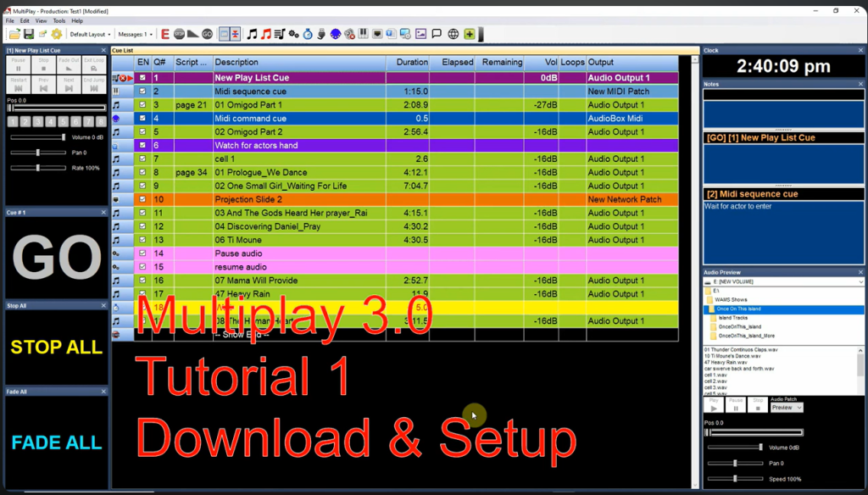Add wait cue with stopwatch icon
Screen dimensions: 868x495
pyautogui.click(x=308, y=35)
